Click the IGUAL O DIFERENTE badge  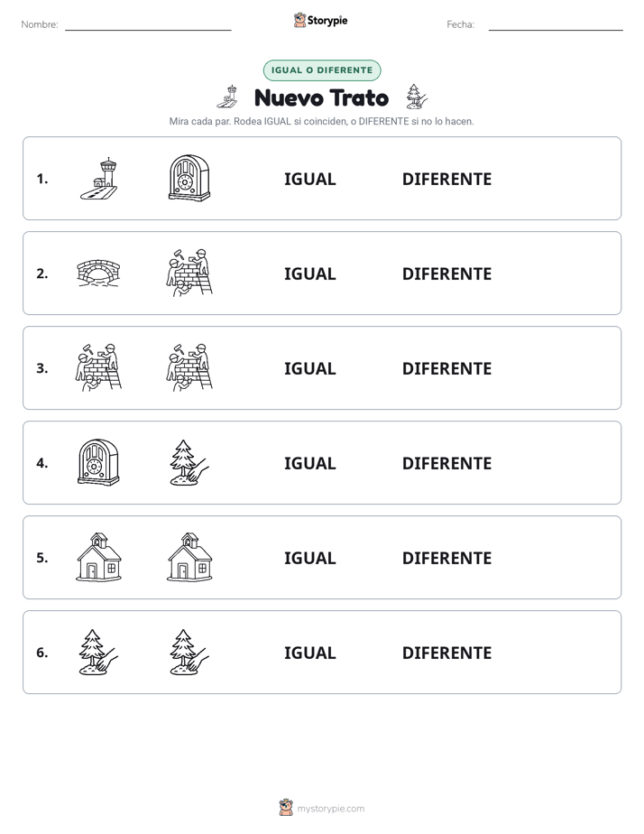(322, 70)
